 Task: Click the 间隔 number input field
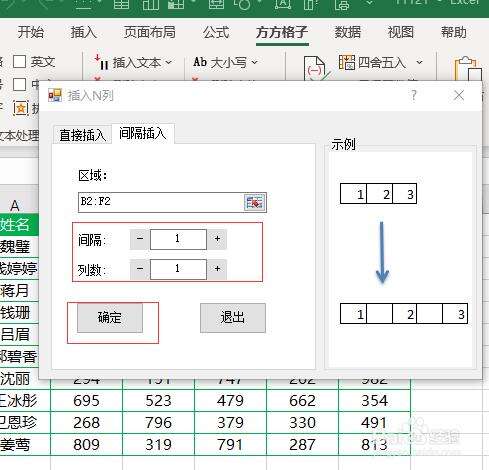178,239
